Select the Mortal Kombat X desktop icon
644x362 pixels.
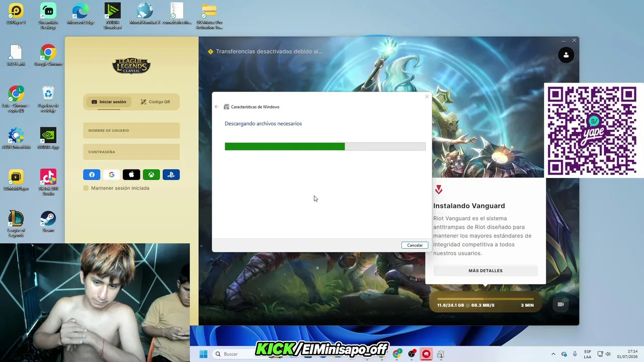tap(145, 14)
